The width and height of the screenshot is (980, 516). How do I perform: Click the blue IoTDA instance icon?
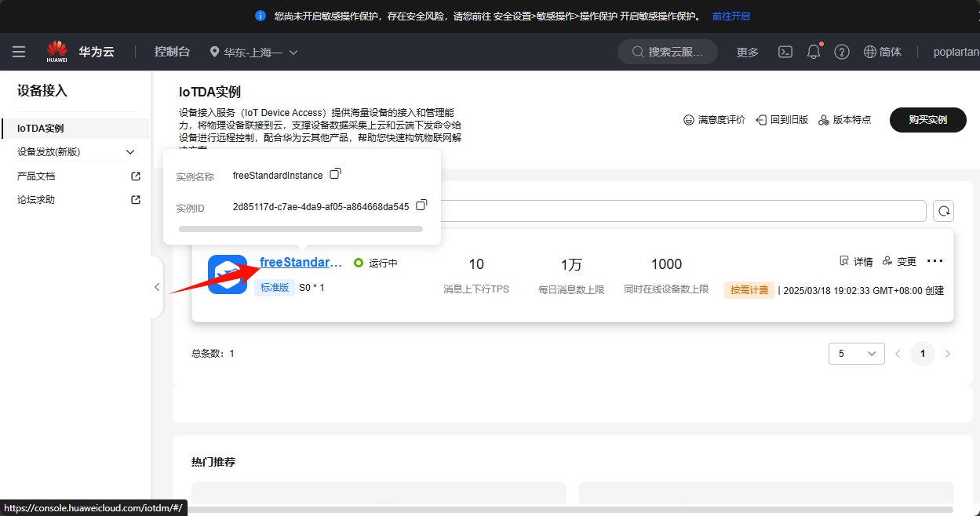point(228,274)
